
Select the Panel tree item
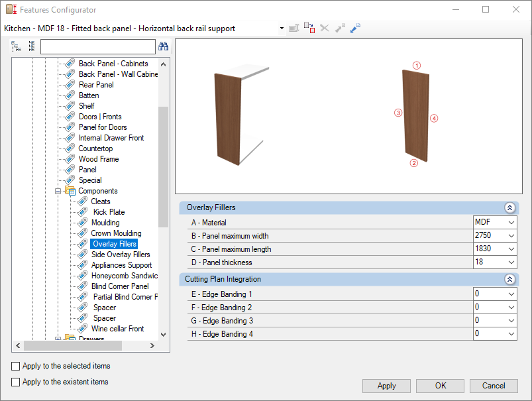click(x=87, y=170)
